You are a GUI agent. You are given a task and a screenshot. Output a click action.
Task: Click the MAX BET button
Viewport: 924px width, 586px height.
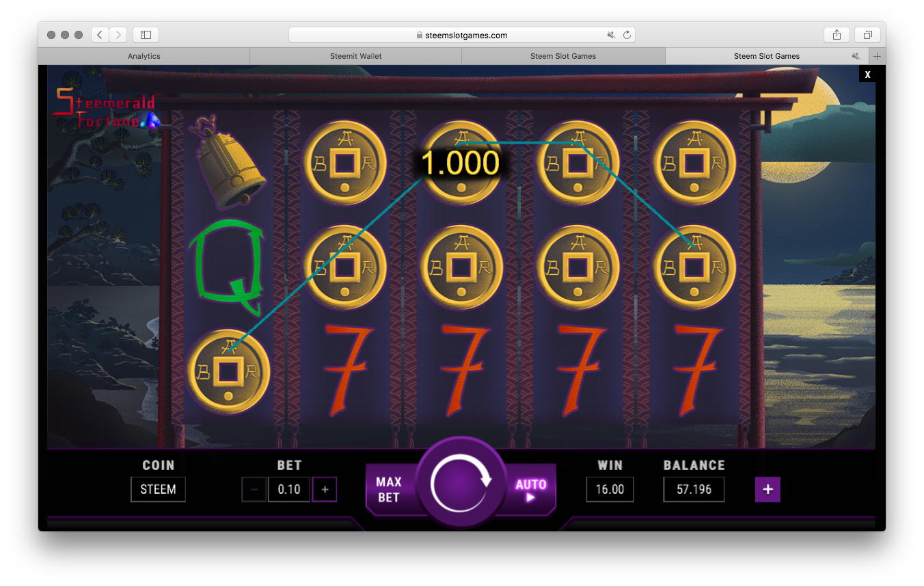pos(390,490)
